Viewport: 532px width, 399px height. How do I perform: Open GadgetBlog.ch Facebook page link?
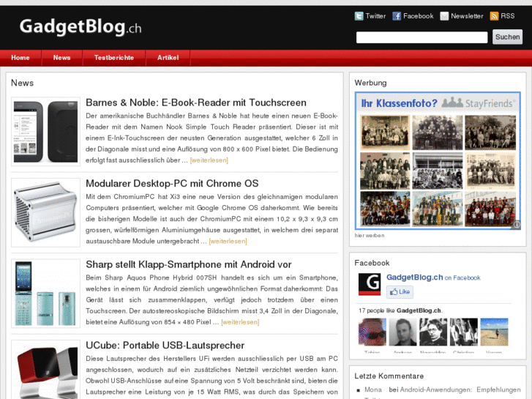[x=415, y=277]
